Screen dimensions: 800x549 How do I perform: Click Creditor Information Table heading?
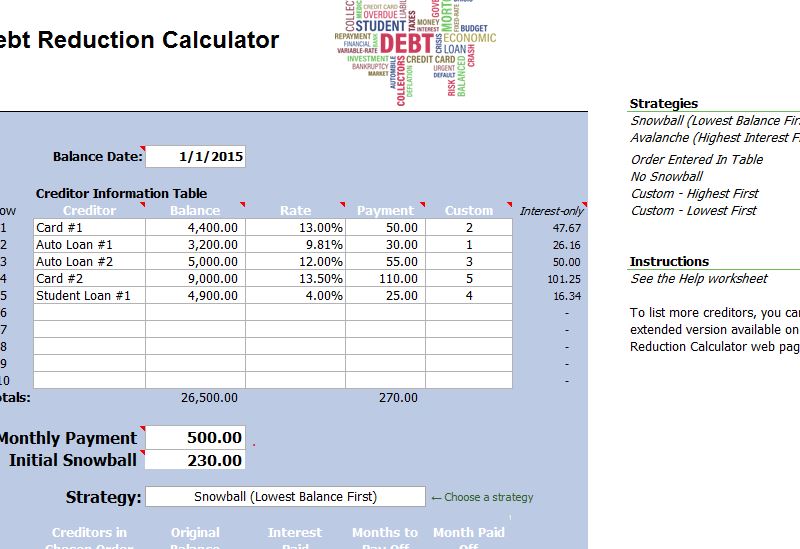[121, 193]
